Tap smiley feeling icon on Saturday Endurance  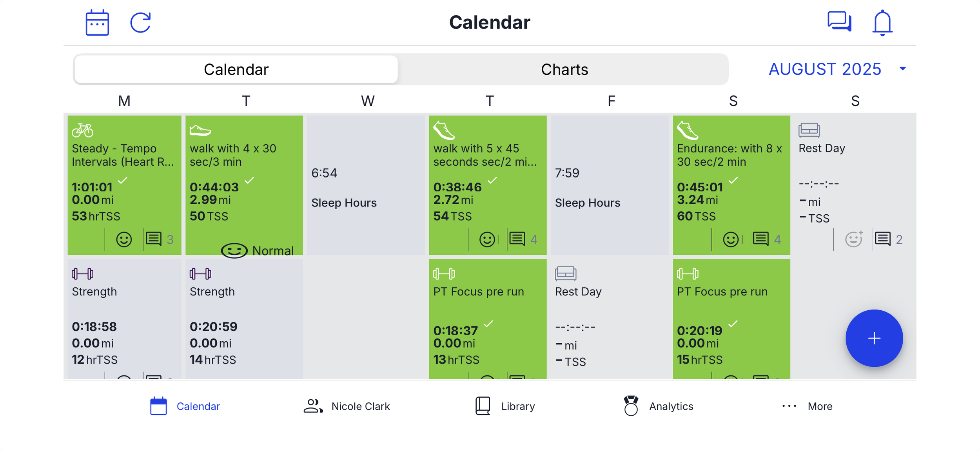(x=731, y=239)
